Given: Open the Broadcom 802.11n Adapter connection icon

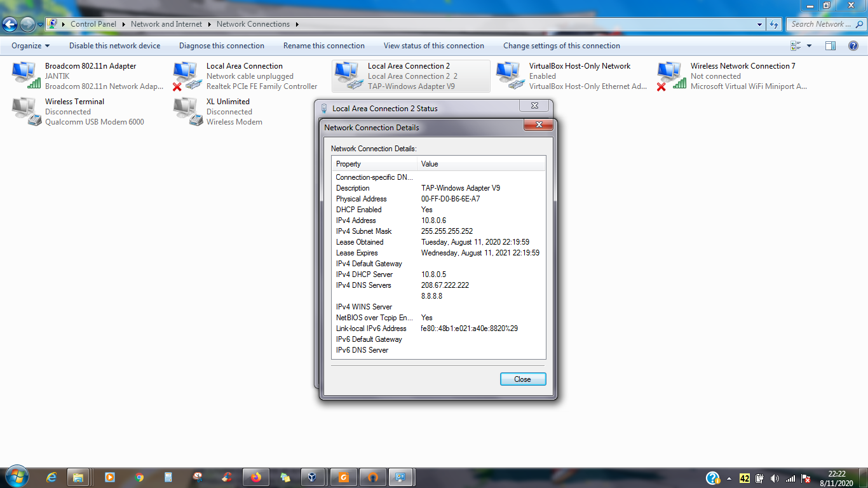Looking at the screenshot, I should click(x=25, y=76).
